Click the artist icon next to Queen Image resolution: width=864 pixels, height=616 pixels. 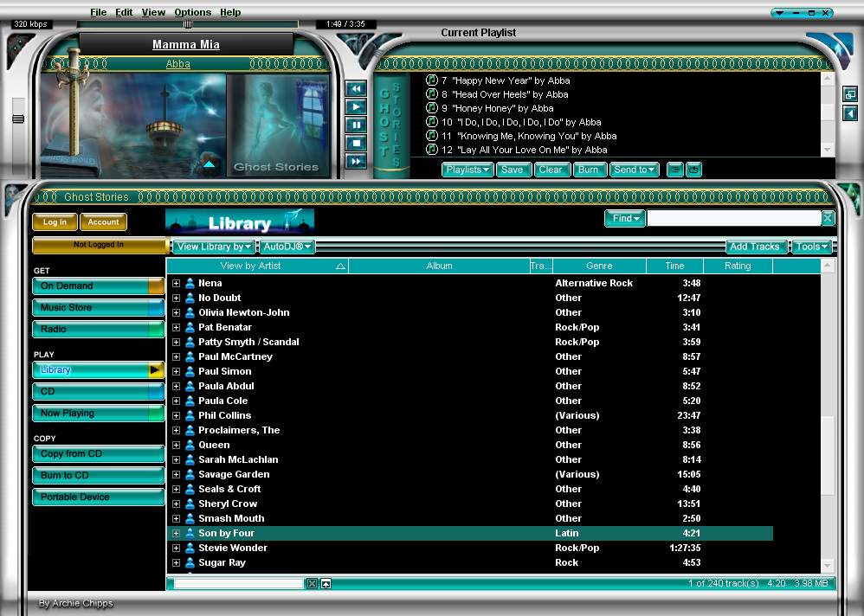(190, 445)
